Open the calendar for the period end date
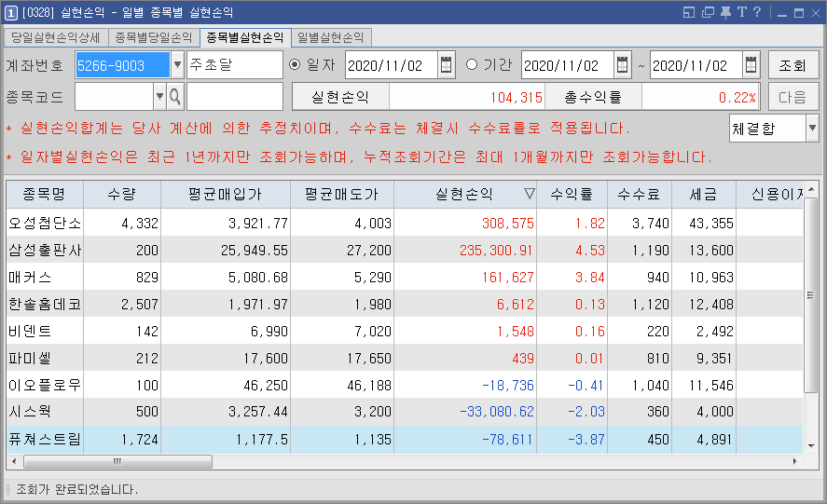The width and height of the screenshot is (827, 504). 751,65
